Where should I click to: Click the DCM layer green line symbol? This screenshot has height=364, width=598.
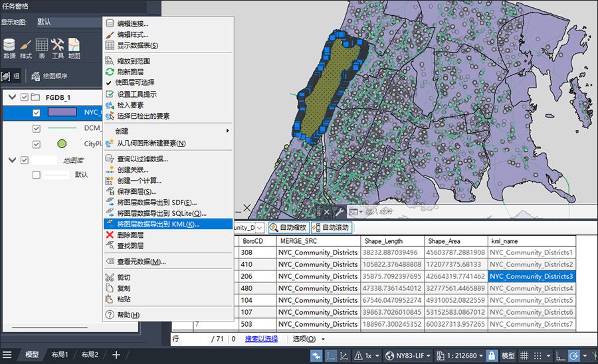(62, 128)
